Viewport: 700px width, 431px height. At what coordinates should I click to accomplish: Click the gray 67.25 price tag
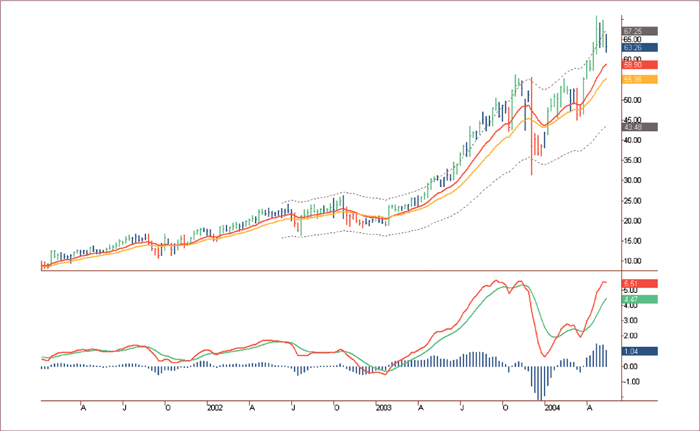point(638,31)
